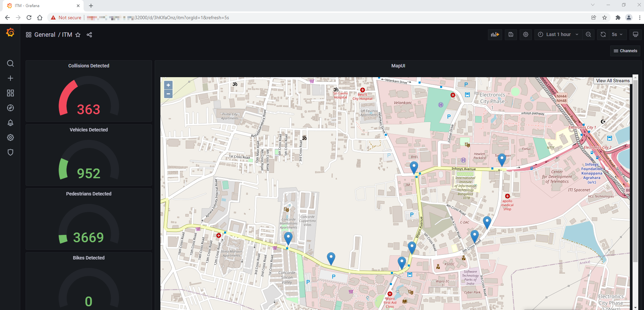This screenshot has height=310, width=644.
Task: Enable TV cycle view mode
Action: click(635, 34)
